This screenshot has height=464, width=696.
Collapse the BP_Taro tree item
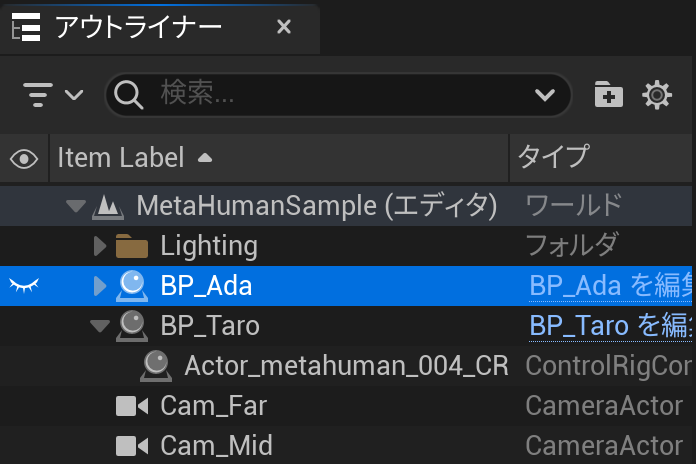tap(99, 326)
